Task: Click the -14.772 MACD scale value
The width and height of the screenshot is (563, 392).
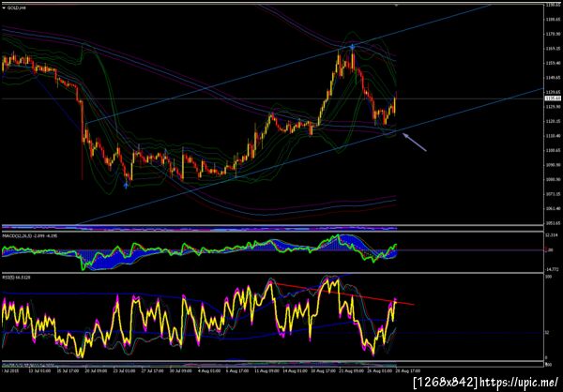Action: 553,269
